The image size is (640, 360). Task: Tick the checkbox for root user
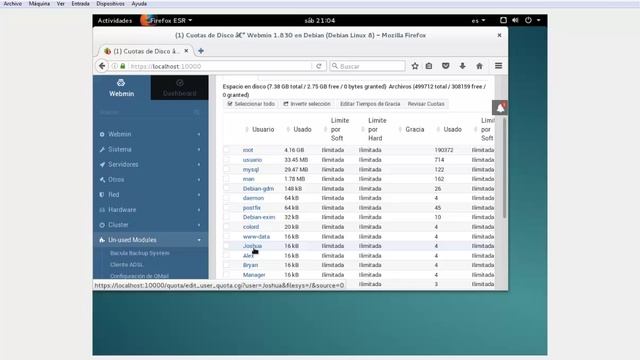(x=227, y=150)
